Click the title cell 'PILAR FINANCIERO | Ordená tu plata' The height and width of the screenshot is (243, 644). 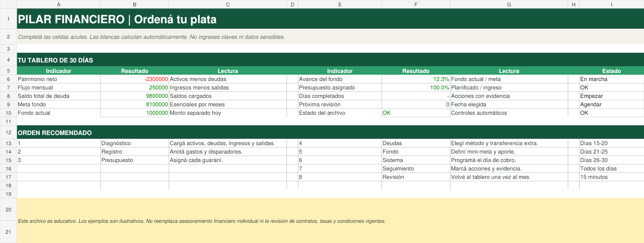pos(330,19)
